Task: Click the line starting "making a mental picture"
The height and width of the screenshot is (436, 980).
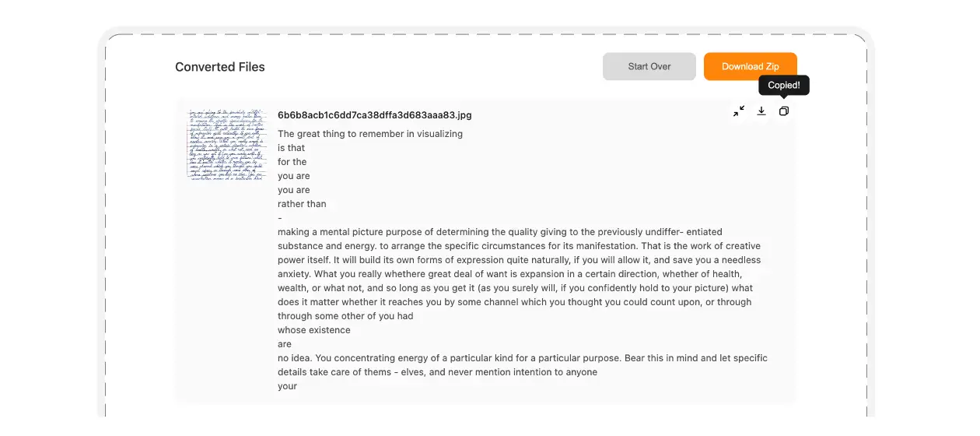Action: click(500, 232)
